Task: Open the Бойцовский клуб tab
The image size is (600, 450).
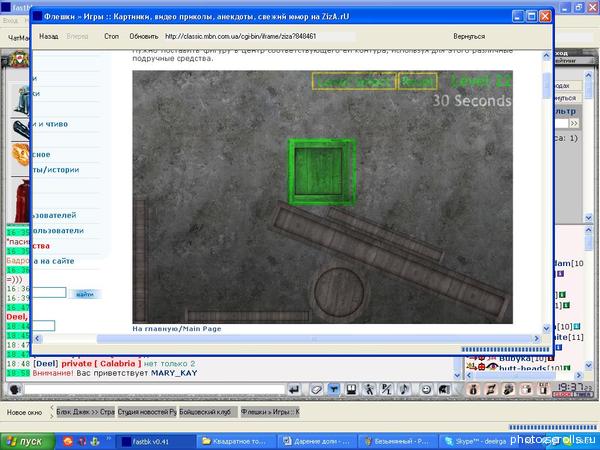Action: pyautogui.click(x=208, y=412)
